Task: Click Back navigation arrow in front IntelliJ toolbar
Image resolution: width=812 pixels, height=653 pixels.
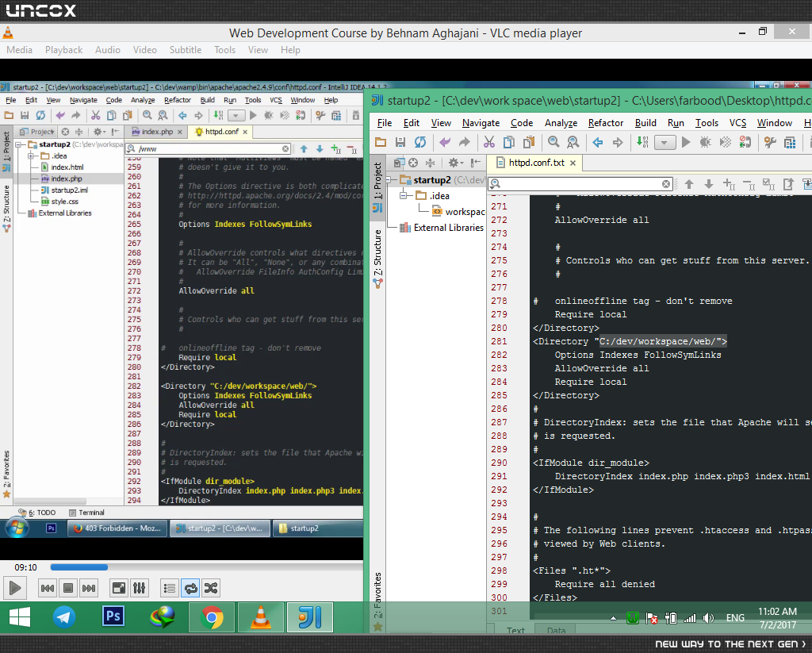Action: (598, 142)
